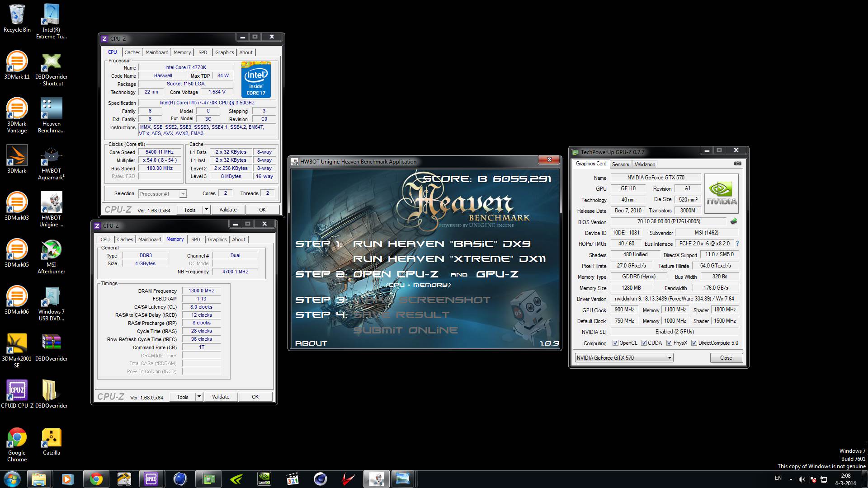This screenshot has height=488, width=868.
Task: Click the Windows Start orb
Action: click(12, 479)
